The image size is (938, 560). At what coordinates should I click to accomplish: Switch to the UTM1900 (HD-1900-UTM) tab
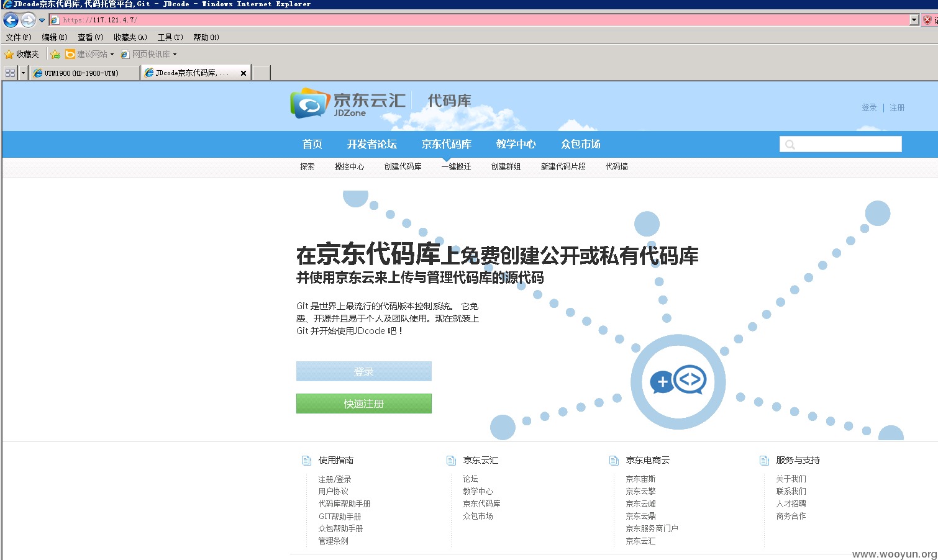(x=84, y=73)
